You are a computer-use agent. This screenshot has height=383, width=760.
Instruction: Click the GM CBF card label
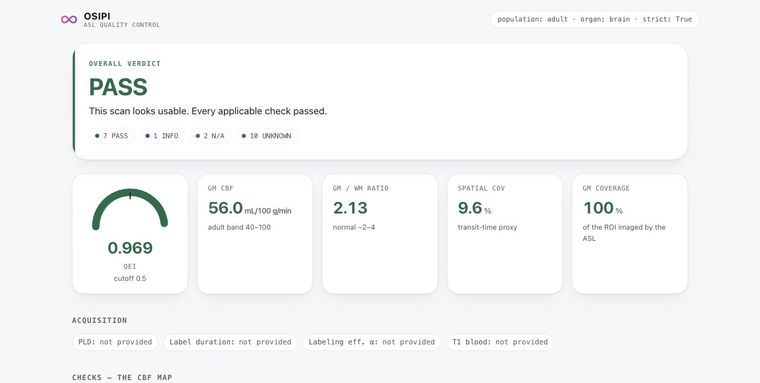[x=221, y=188]
